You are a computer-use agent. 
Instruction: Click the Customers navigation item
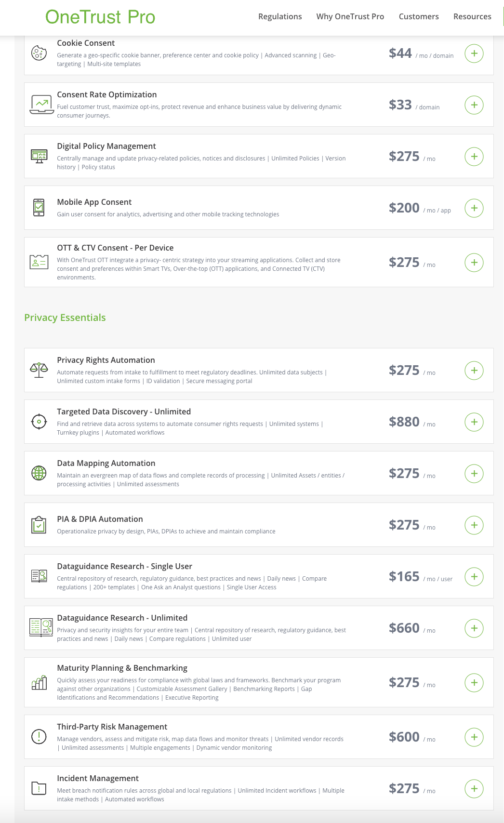pyautogui.click(x=418, y=16)
